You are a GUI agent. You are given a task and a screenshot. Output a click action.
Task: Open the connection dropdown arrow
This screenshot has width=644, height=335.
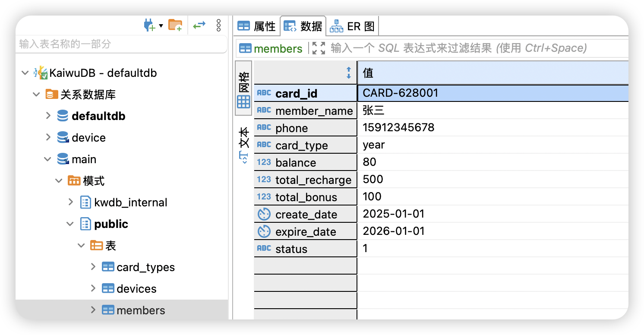click(x=161, y=25)
